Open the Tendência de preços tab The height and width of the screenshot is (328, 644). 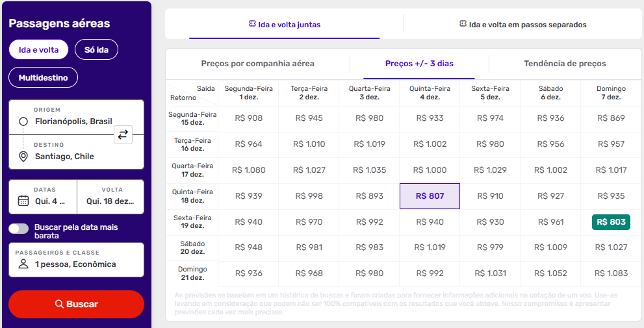pos(565,64)
